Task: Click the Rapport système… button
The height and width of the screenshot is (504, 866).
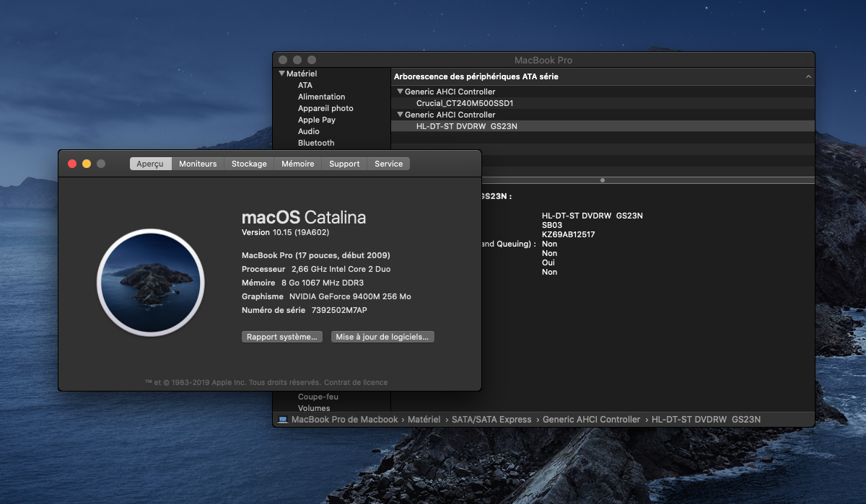Action: [281, 337]
